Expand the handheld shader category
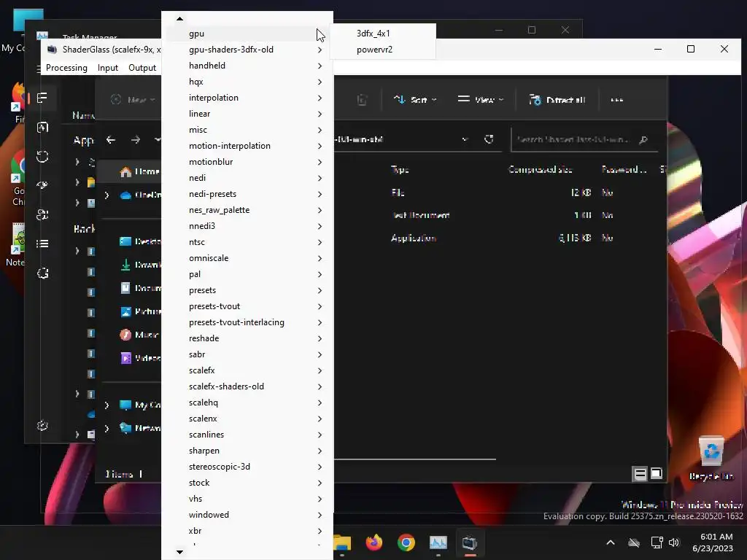The height and width of the screenshot is (560, 747). (x=247, y=66)
